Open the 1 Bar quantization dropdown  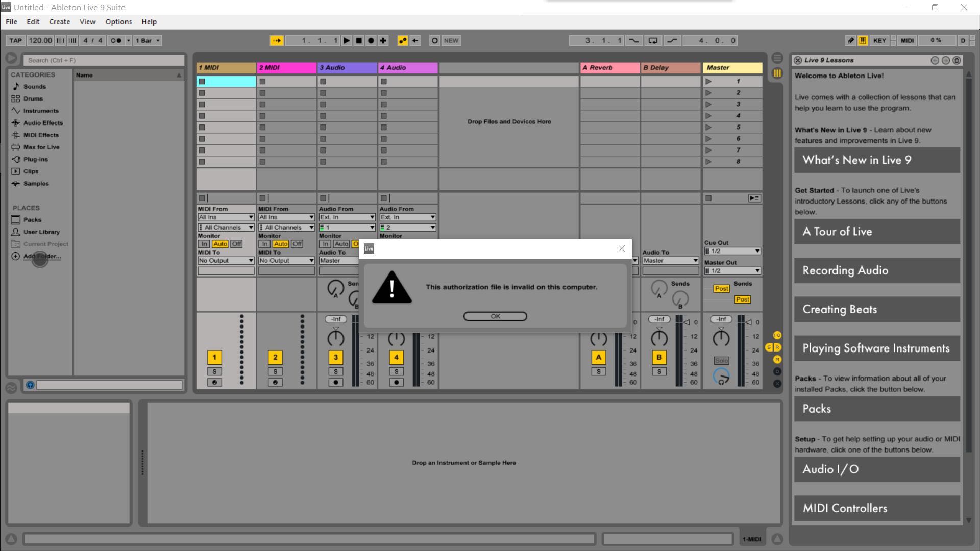coord(148,41)
